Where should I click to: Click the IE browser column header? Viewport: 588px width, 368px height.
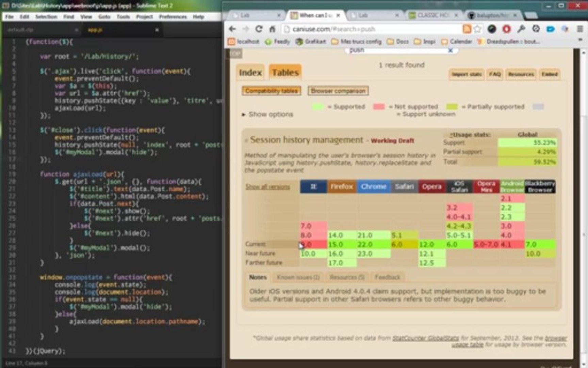(313, 187)
